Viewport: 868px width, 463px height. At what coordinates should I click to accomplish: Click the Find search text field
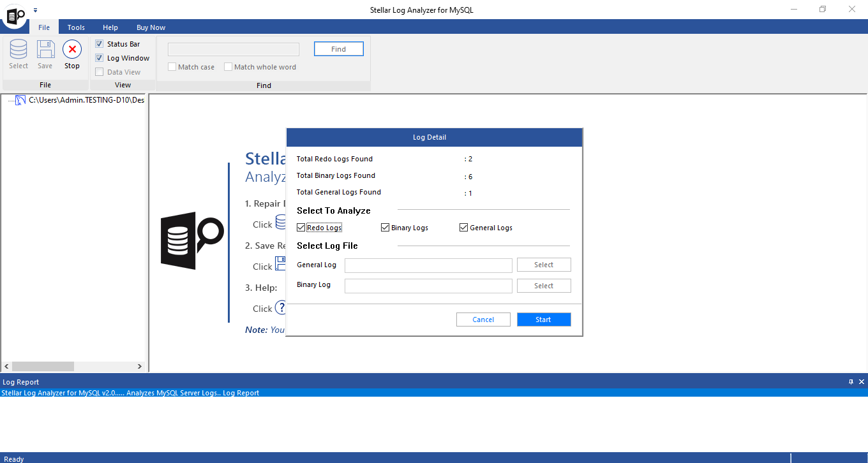pyautogui.click(x=234, y=49)
